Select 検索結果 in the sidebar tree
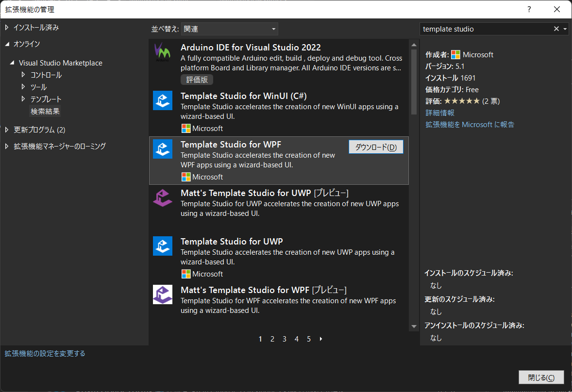This screenshot has height=392, width=572. coord(45,111)
